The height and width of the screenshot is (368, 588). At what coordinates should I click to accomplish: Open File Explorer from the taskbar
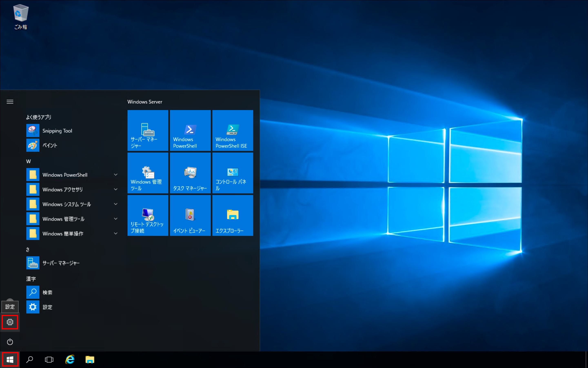pyautogui.click(x=90, y=359)
